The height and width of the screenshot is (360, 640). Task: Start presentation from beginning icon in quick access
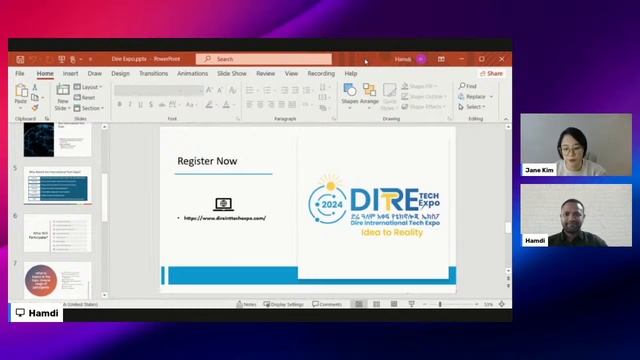coord(62,59)
